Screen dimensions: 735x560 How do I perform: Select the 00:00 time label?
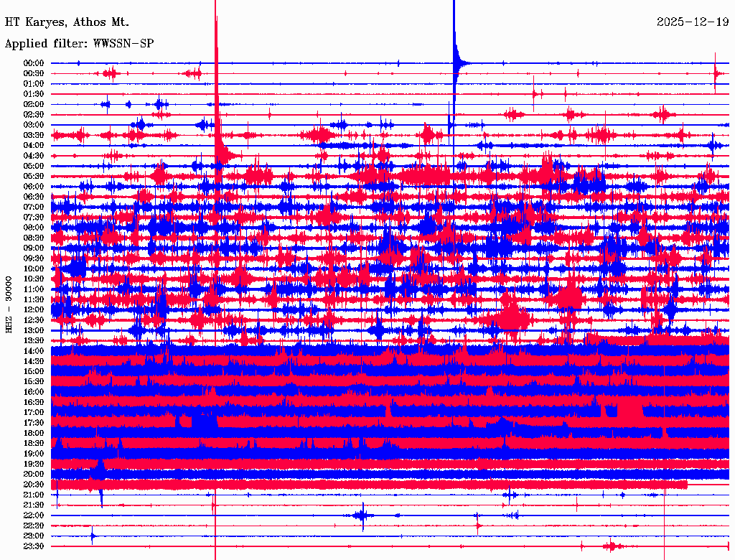click(33, 63)
